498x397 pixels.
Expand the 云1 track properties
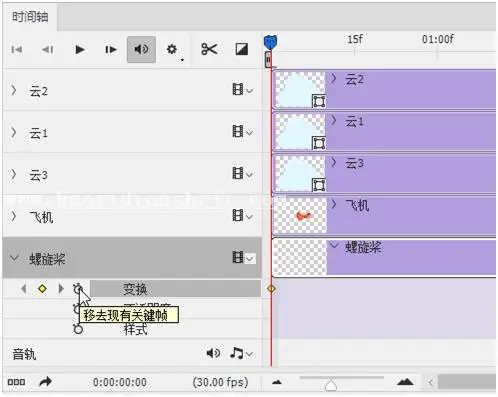[14, 132]
